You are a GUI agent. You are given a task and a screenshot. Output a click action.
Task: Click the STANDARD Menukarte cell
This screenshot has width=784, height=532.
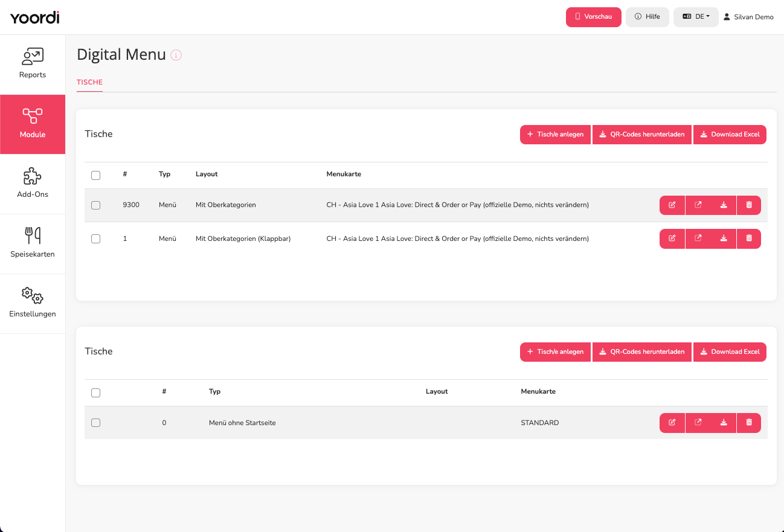(x=540, y=423)
